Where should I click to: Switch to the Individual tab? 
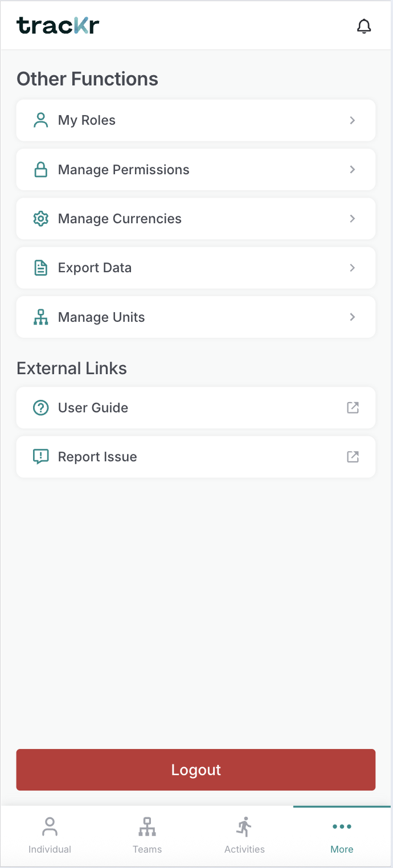tap(50, 836)
